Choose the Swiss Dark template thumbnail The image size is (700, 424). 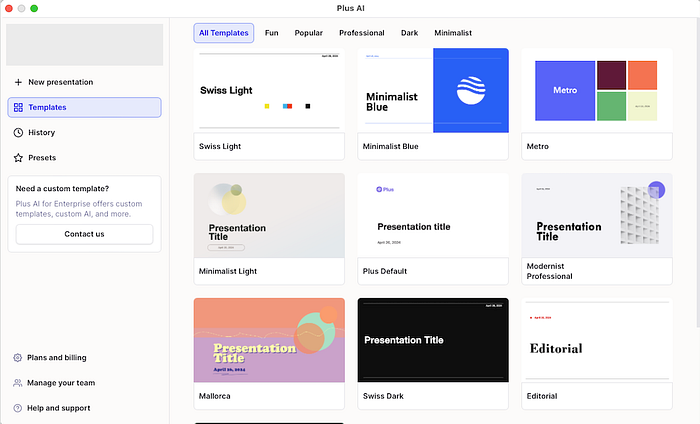click(433, 340)
